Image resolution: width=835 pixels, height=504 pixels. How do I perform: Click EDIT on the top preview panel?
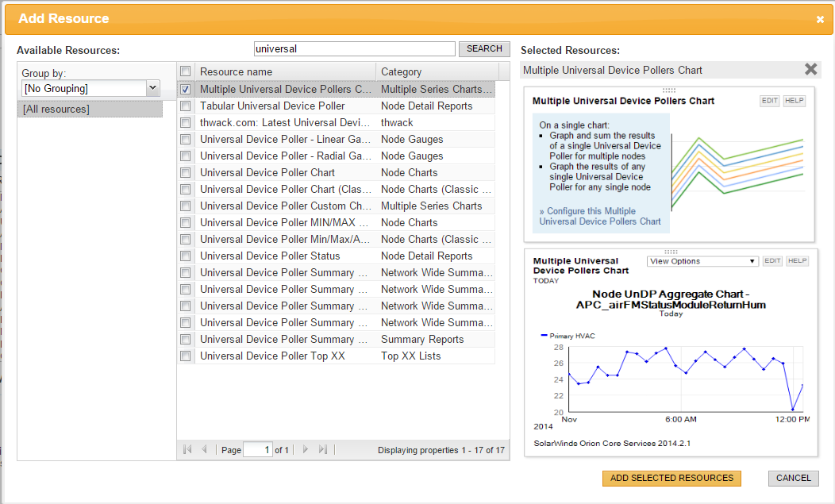769,101
